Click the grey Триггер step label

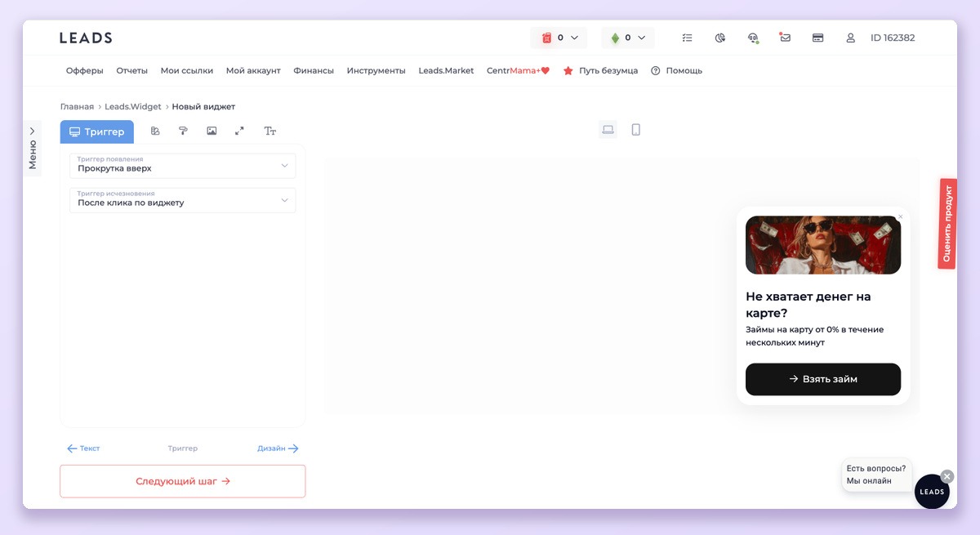(x=183, y=448)
